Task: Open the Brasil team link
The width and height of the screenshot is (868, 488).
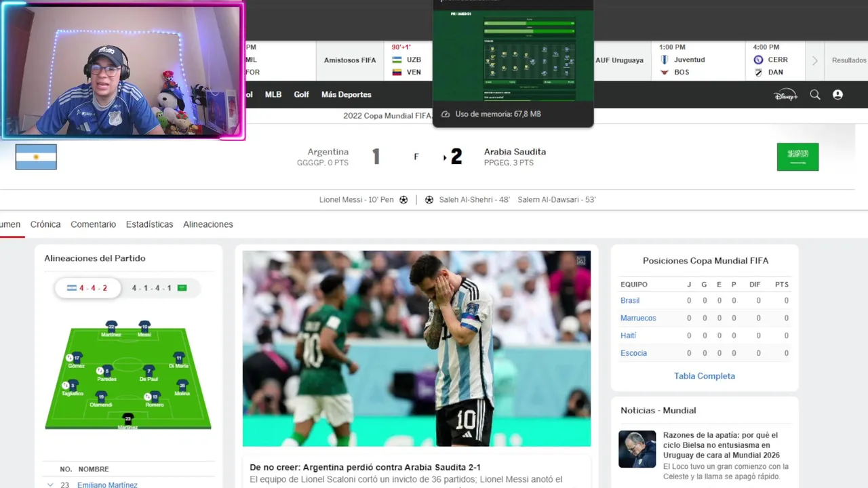Action: click(630, 300)
